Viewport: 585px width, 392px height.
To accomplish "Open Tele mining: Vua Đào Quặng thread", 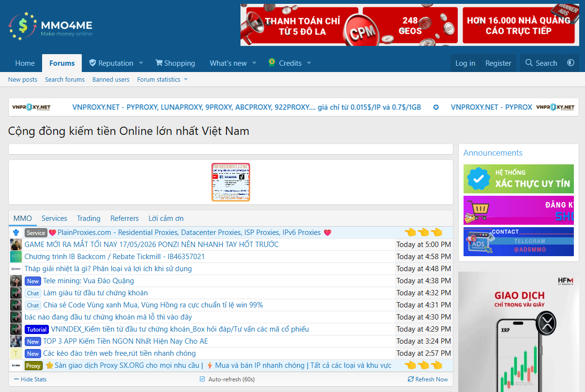I will (x=89, y=281).
